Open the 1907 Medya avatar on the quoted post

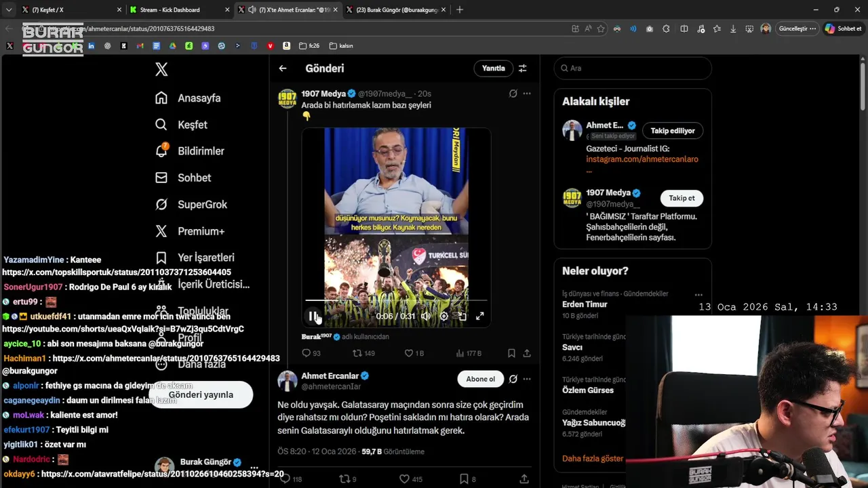point(288,98)
